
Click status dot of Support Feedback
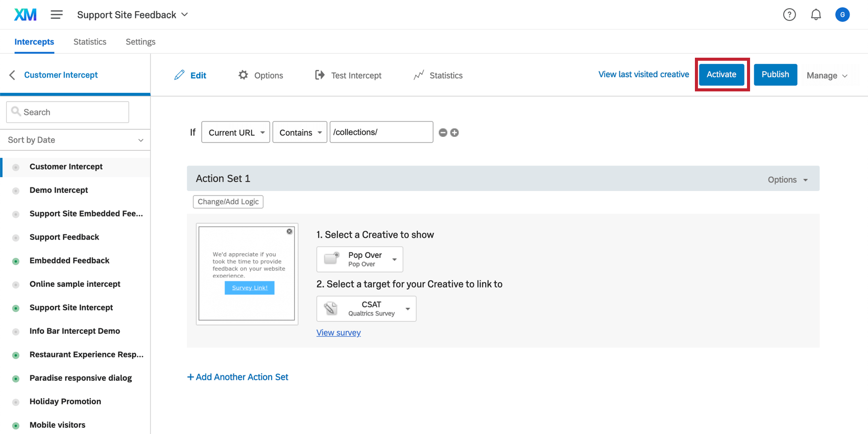[x=16, y=238]
